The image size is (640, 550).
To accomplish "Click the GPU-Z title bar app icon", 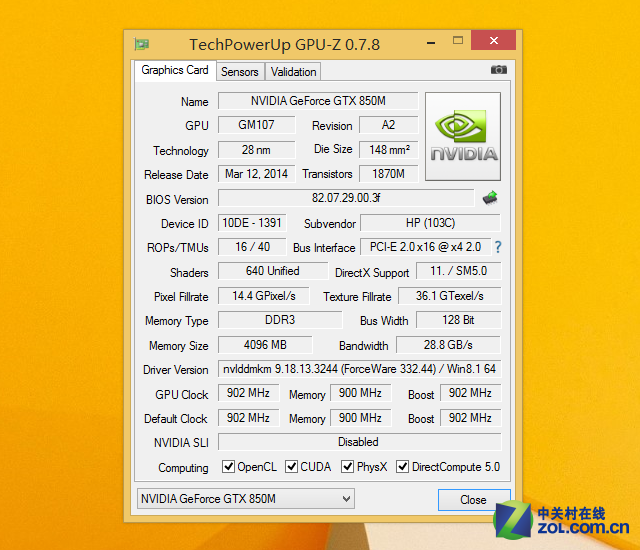I will point(142,44).
